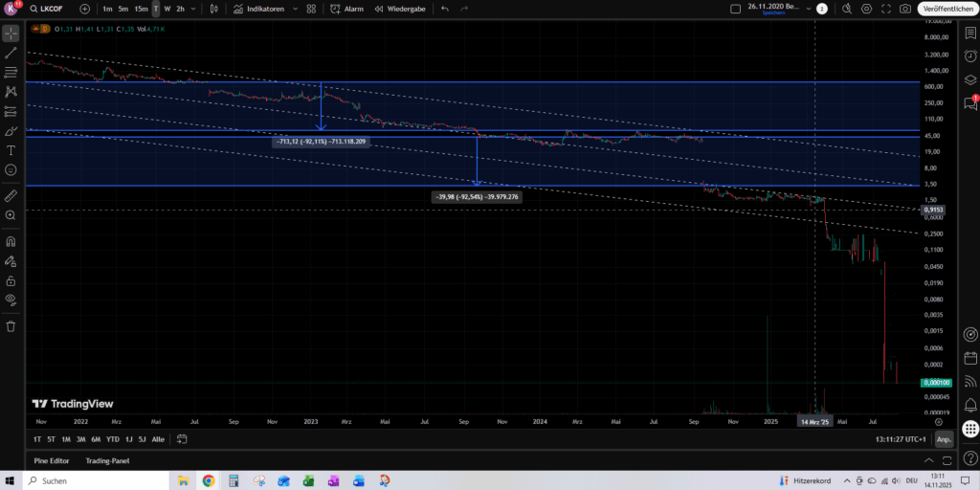The height and width of the screenshot is (490, 980).
Task: Select the trend line drawing tool
Action: pyautogui.click(x=11, y=53)
